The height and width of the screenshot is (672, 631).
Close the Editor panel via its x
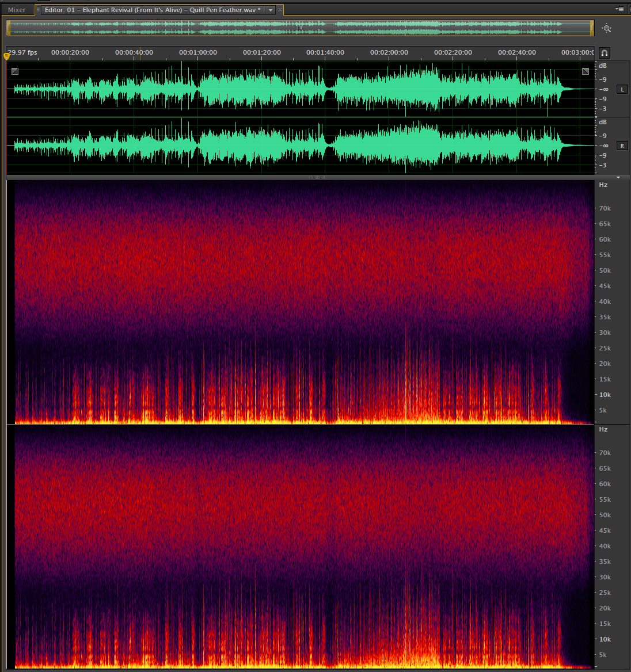click(x=280, y=9)
